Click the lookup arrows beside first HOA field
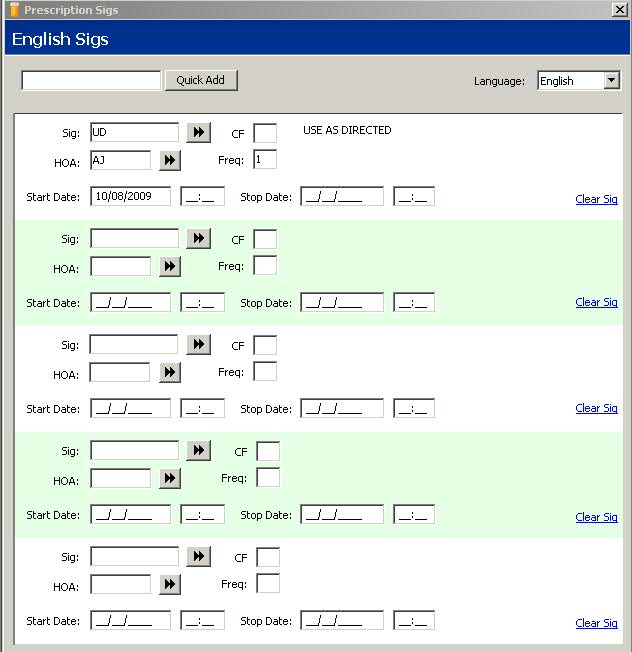 pos(170,160)
